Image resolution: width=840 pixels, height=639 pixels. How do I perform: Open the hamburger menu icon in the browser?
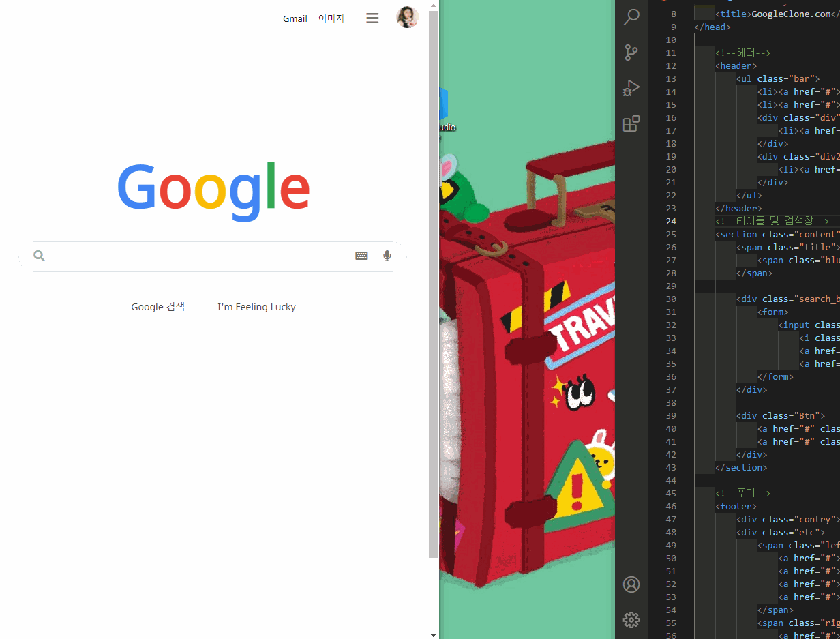click(372, 18)
